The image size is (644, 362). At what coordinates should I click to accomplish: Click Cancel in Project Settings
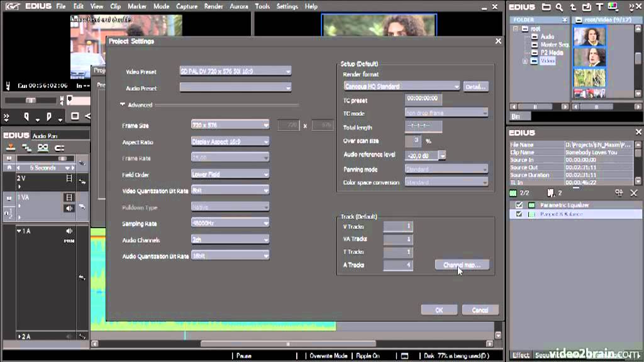[480, 310]
